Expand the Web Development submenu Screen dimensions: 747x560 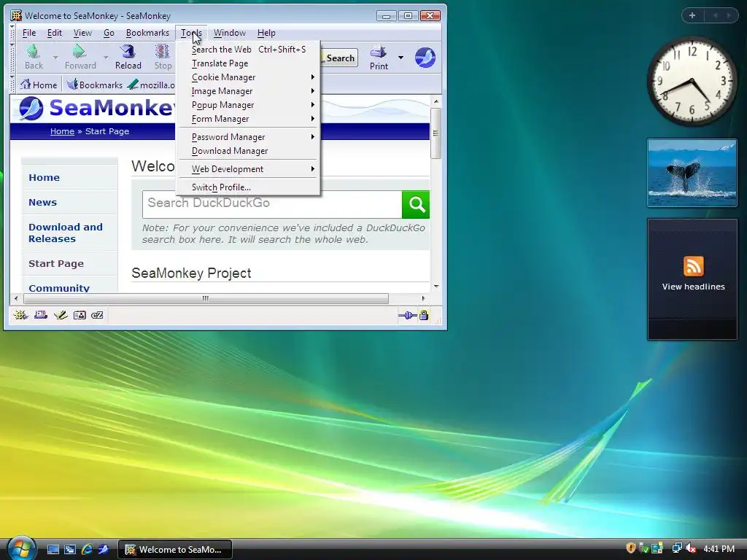pyautogui.click(x=248, y=169)
